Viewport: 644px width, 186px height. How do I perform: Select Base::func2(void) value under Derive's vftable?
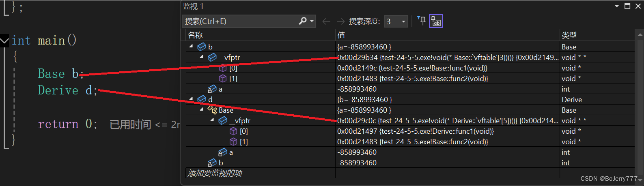click(413, 142)
